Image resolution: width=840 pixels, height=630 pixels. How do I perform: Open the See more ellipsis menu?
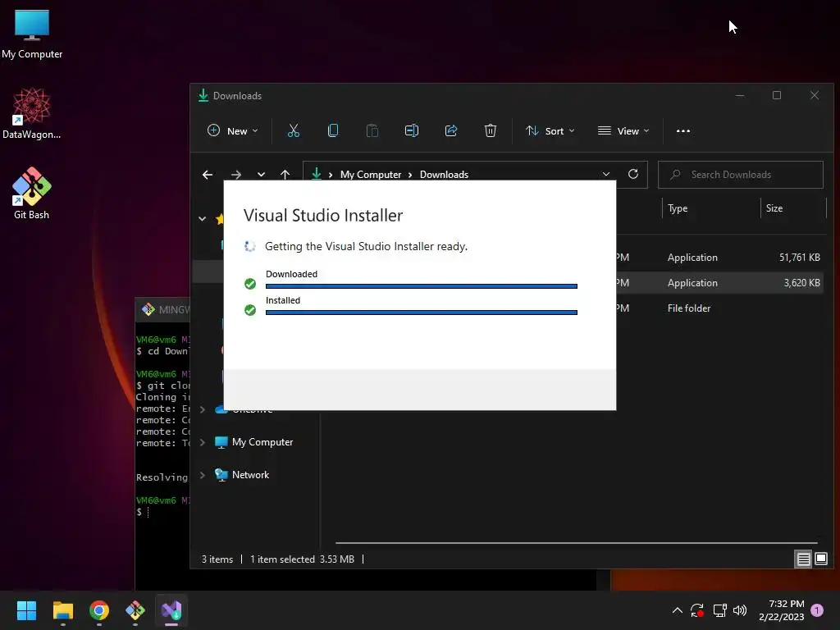[x=683, y=130]
